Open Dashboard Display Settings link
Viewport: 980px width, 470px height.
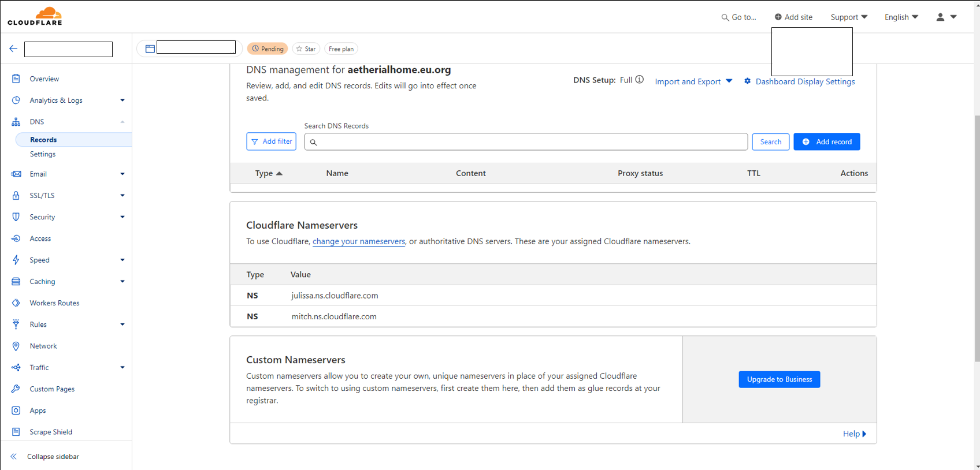[x=805, y=81]
